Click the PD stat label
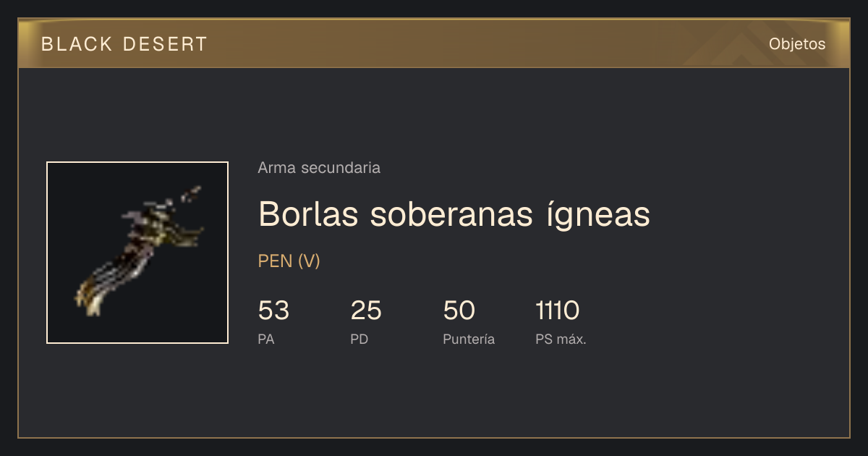This screenshot has height=456, width=868. 359,339
